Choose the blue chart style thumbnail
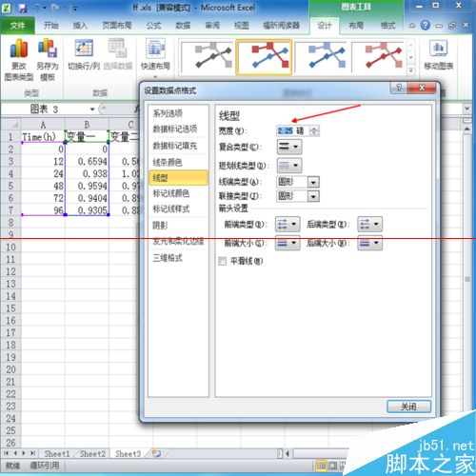 [x=322, y=57]
